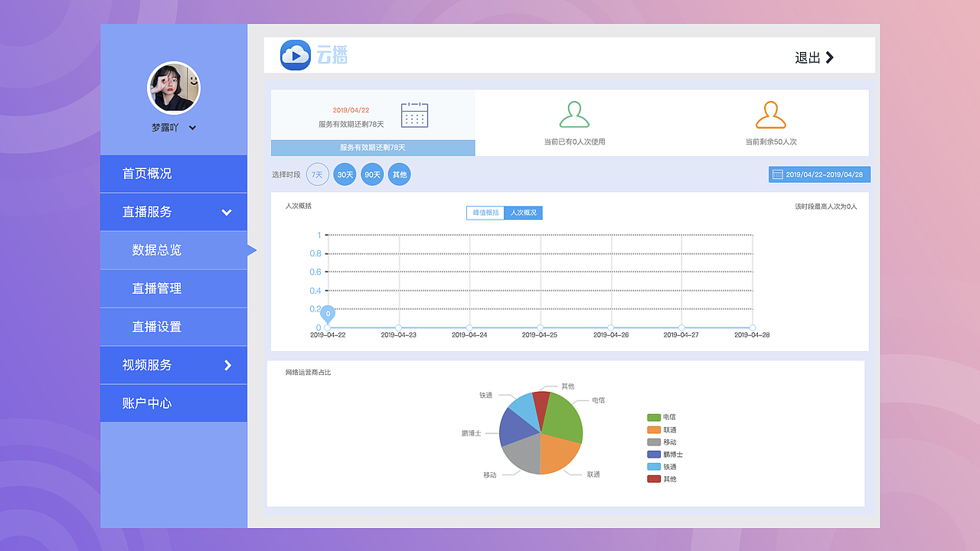980x551 pixels.
Task: Select the 90天 time period
Action: (372, 174)
